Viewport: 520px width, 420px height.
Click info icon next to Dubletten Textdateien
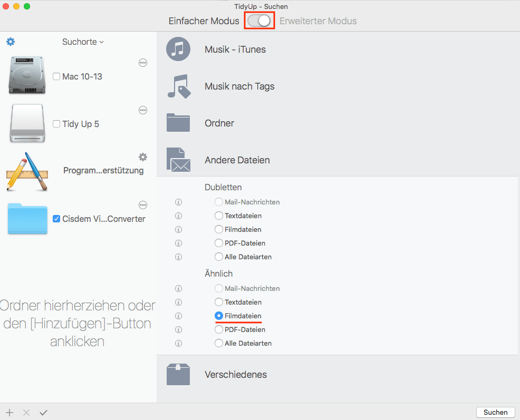click(178, 216)
